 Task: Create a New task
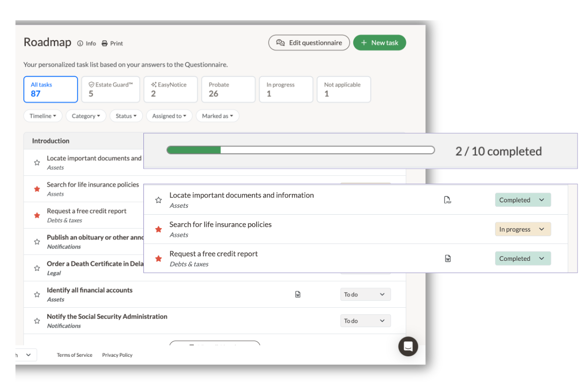(x=379, y=43)
